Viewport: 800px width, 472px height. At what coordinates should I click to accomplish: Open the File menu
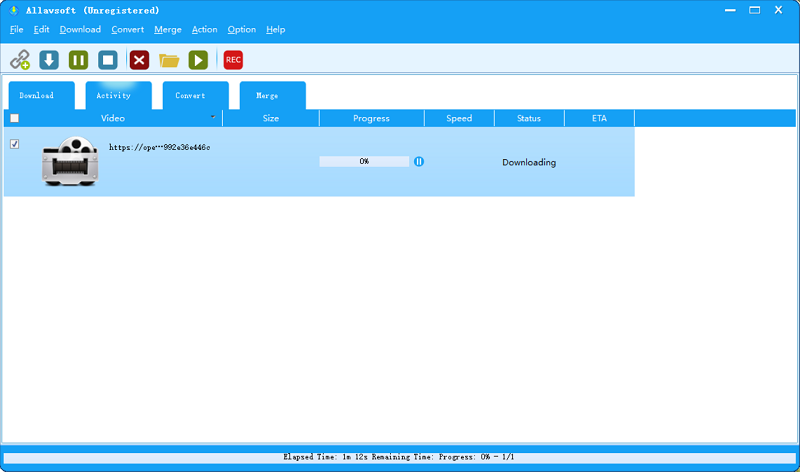pos(16,30)
